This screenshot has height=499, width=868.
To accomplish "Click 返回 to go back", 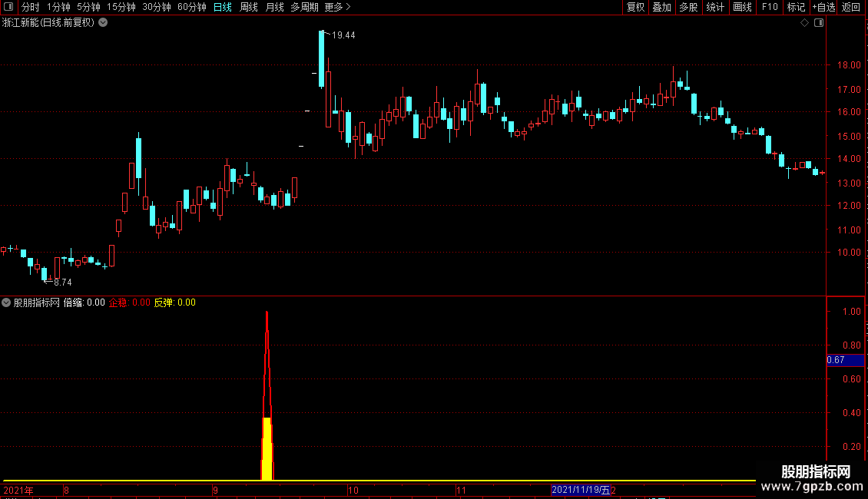I will [x=851, y=7].
